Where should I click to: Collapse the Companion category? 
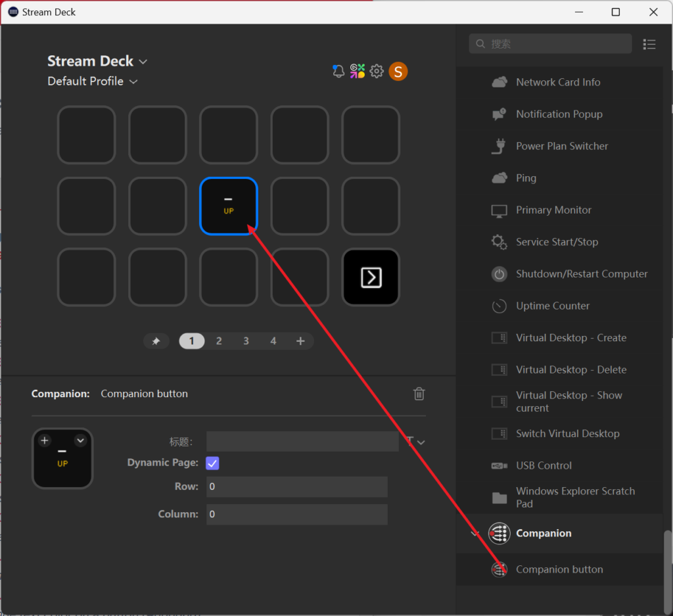(x=476, y=533)
